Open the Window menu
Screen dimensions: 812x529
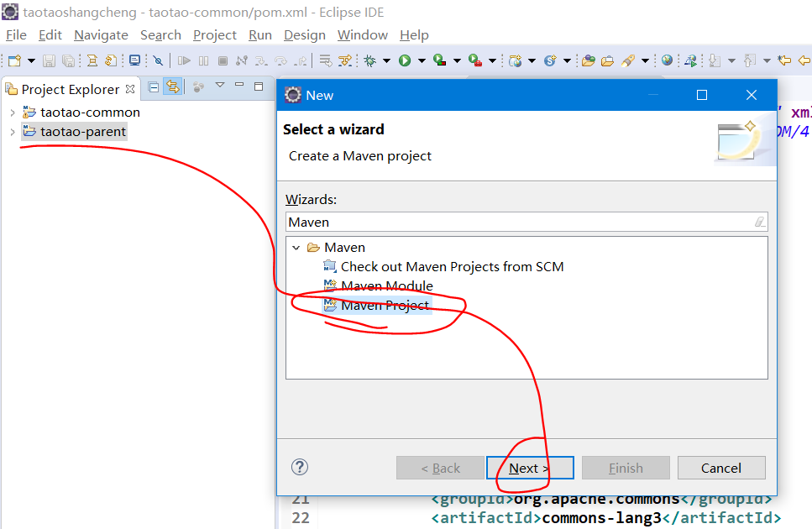[x=363, y=35]
